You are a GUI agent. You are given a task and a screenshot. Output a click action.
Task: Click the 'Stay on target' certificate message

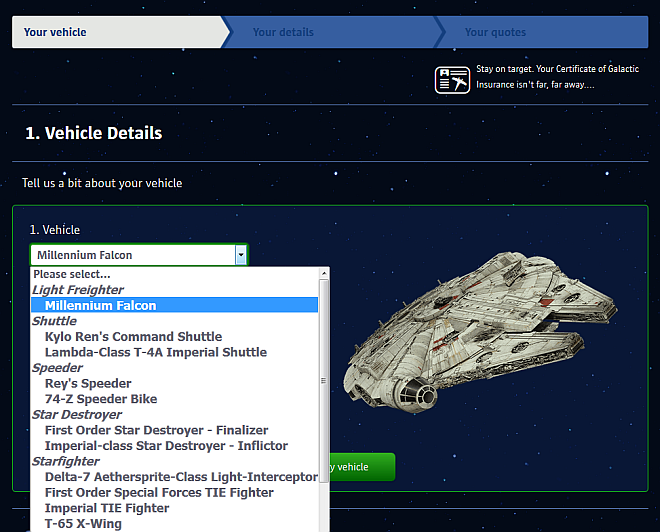point(557,77)
